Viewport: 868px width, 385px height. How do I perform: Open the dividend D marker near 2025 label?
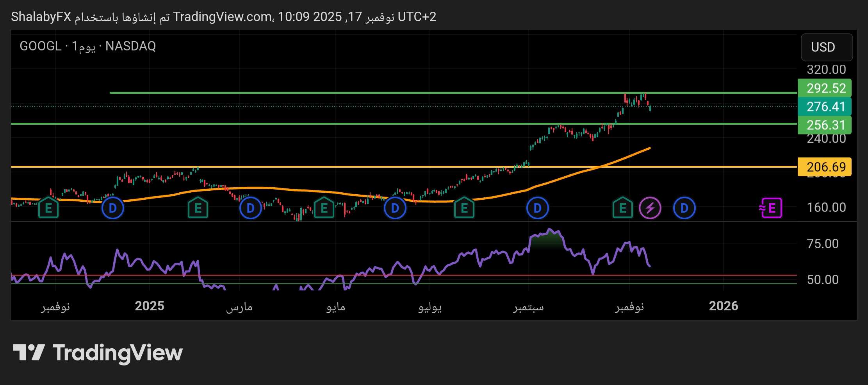(113, 208)
